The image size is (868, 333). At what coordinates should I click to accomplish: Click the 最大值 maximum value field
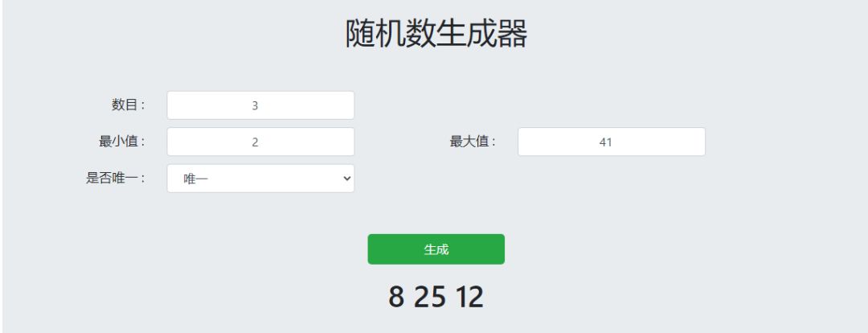[x=611, y=142]
